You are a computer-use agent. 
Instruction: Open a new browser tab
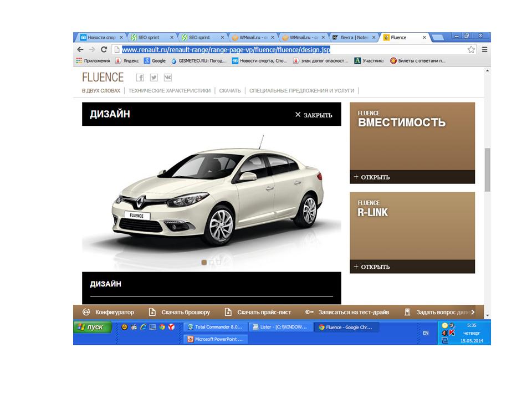(x=438, y=38)
